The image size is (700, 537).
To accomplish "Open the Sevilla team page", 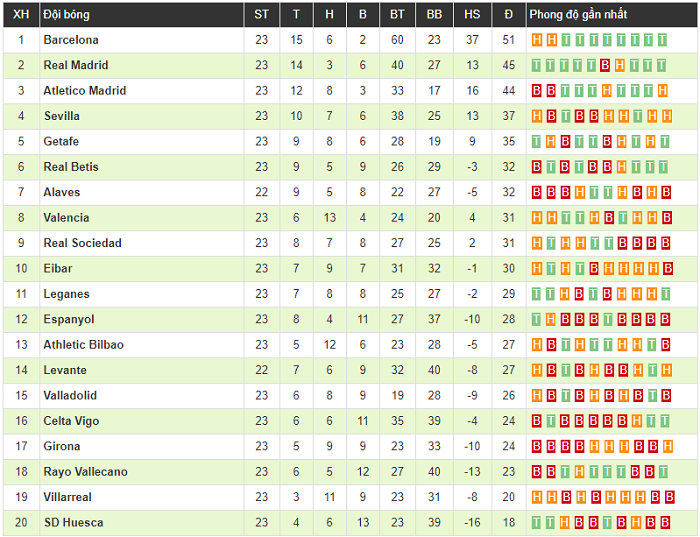I will pyautogui.click(x=61, y=116).
